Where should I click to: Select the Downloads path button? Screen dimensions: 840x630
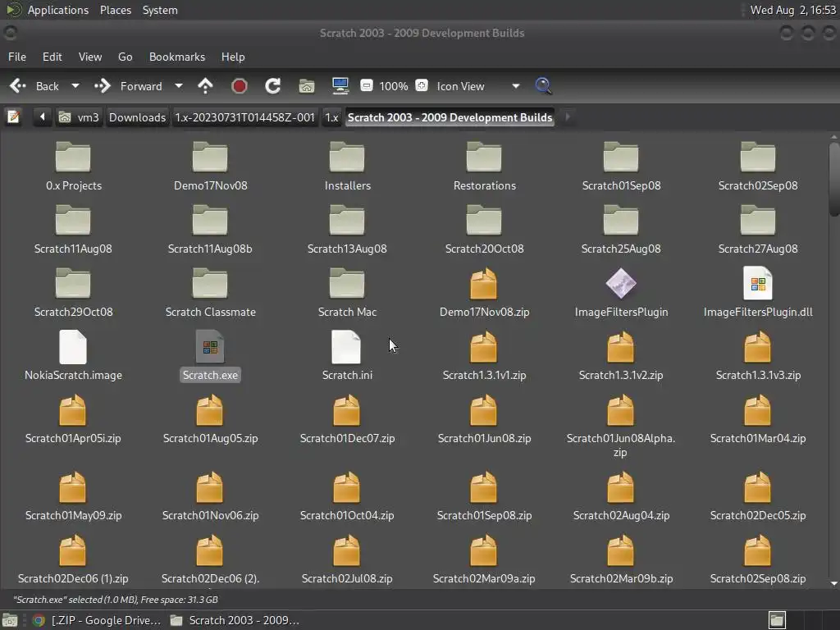point(137,117)
